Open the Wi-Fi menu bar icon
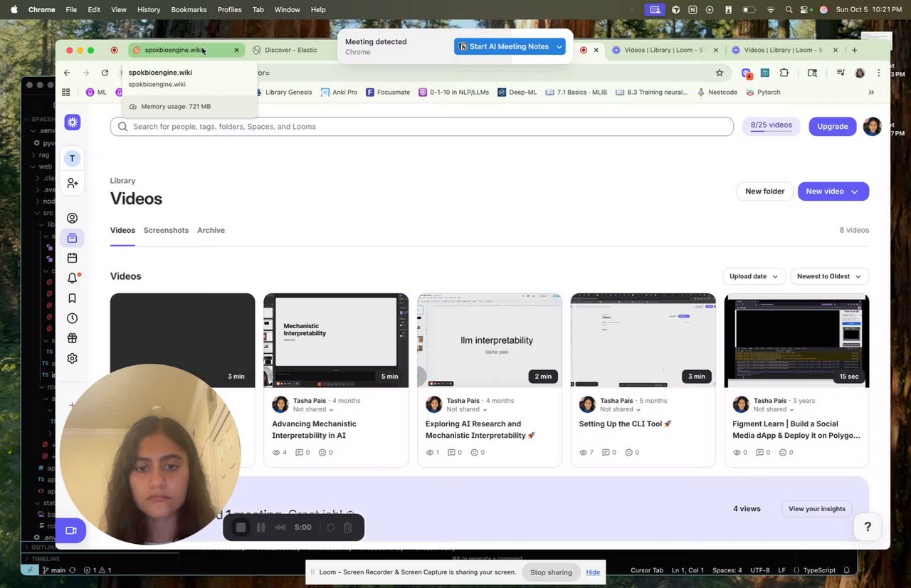Screen dimensions: 911x588 (x=770, y=9)
